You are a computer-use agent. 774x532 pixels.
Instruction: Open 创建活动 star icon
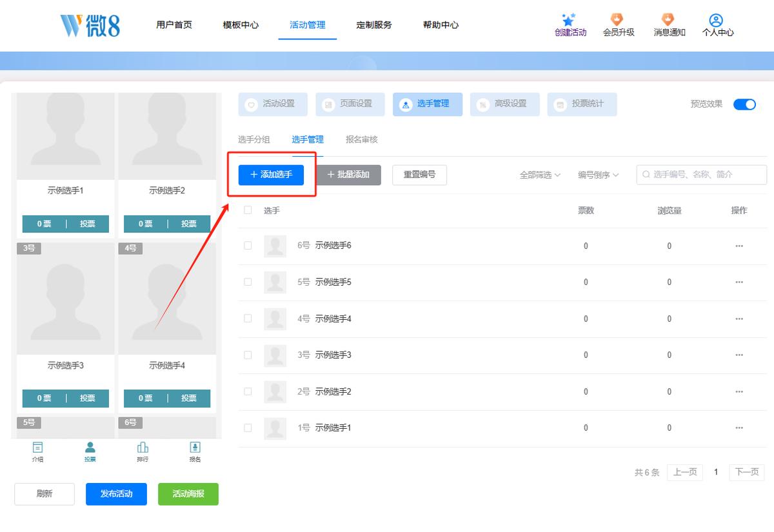click(x=568, y=20)
